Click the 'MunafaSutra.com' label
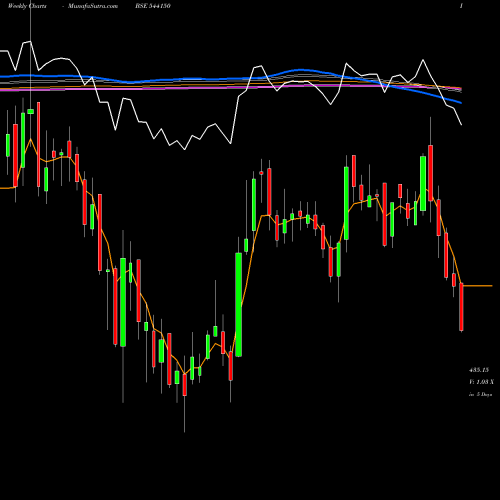500x500 pixels. coord(93,6)
